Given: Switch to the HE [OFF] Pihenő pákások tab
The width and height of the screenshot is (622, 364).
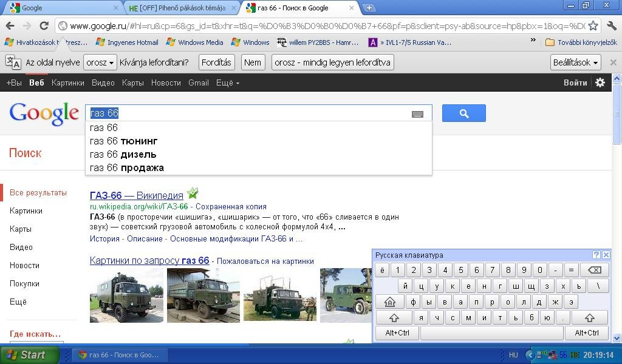Looking at the screenshot, I should click(182, 8).
